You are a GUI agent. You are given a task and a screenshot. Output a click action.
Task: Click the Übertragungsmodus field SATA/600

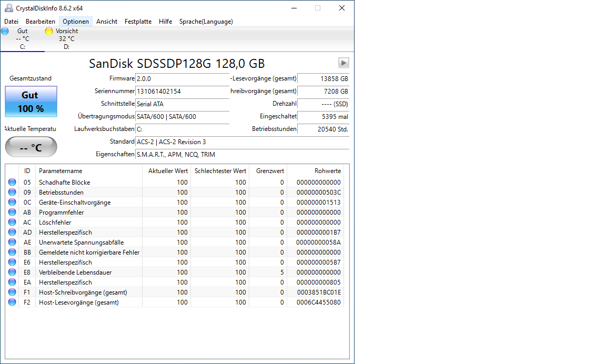[x=182, y=117]
